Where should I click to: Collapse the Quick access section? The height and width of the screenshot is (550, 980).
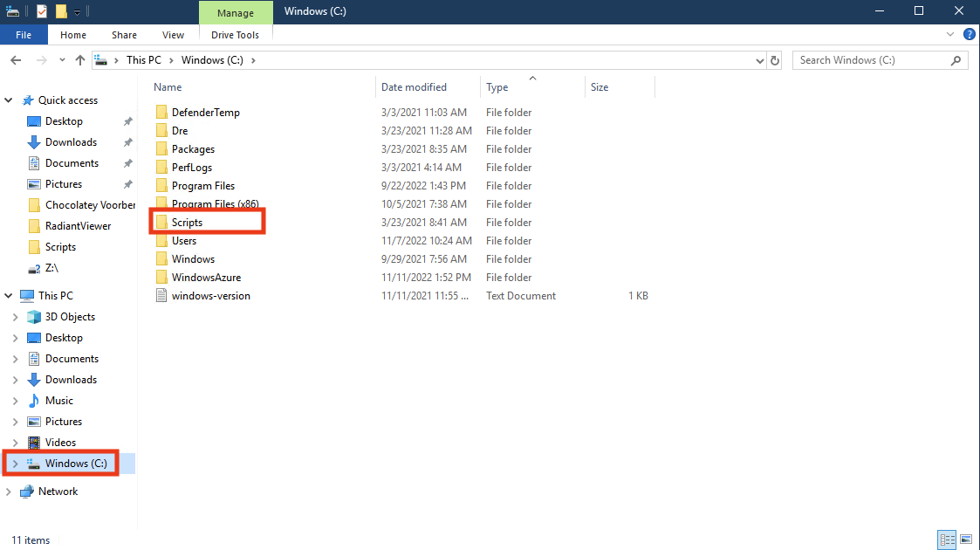(x=9, y=100)
